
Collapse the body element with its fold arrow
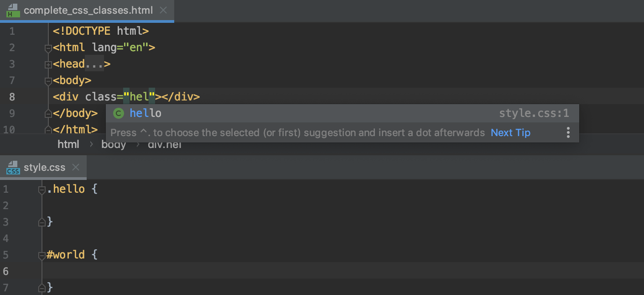48,80
